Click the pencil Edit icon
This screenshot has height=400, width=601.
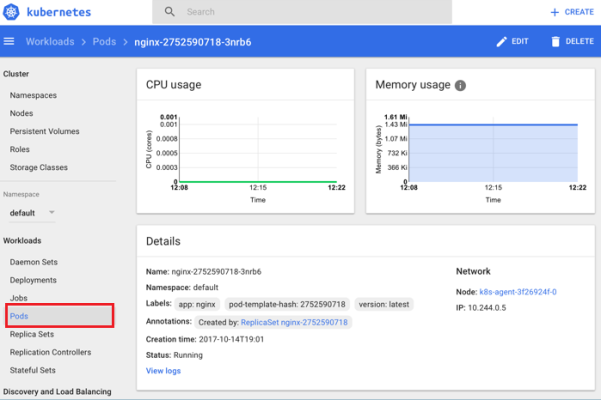503,41
